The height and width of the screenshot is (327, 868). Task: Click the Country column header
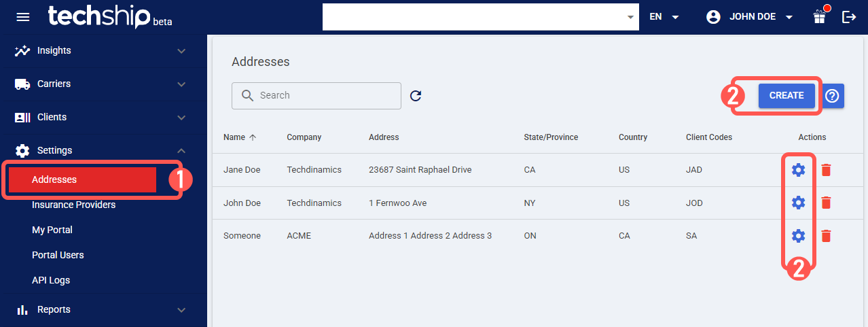pyautogui.click(x=633, y=137)
